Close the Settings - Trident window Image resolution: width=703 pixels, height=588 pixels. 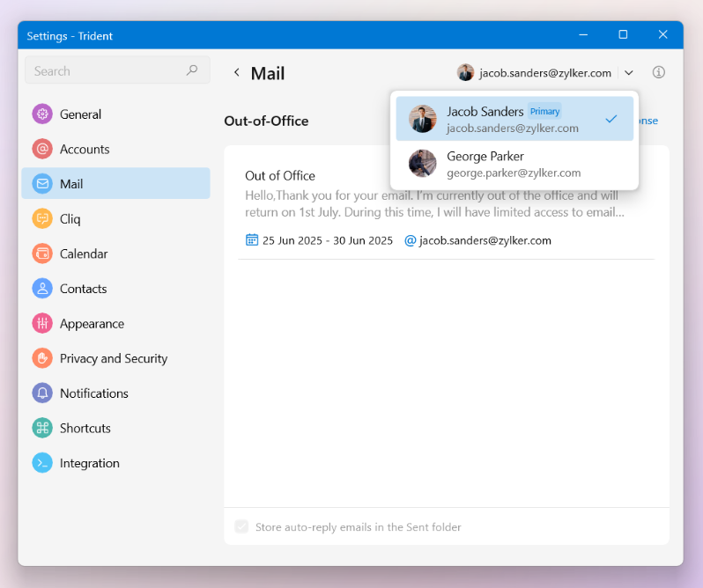click(663, 34)
